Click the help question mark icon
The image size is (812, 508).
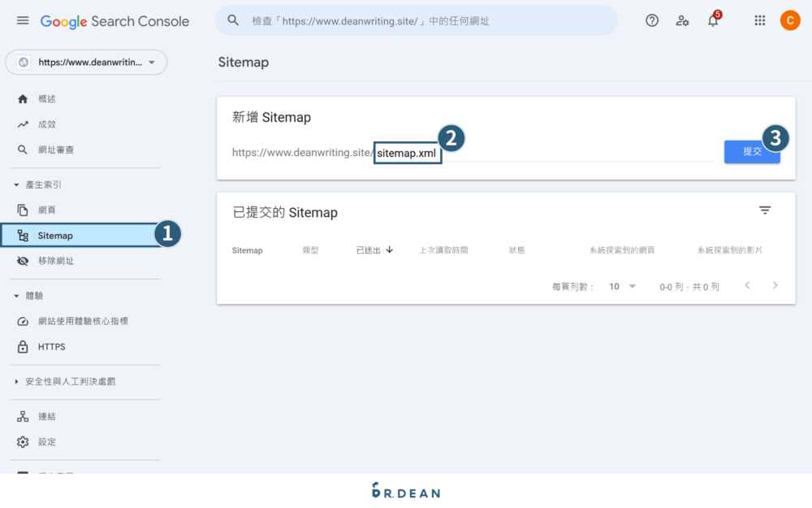coord(652,20)
